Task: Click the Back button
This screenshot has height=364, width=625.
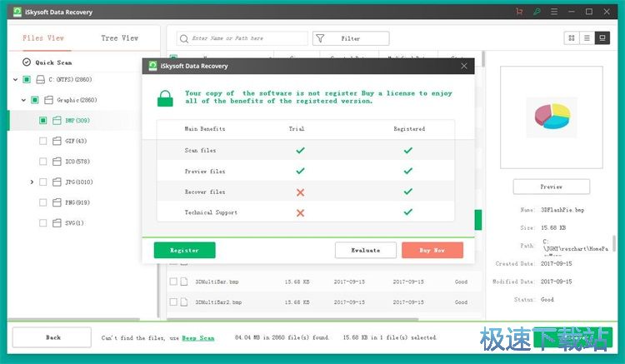Action: [52, 337]
